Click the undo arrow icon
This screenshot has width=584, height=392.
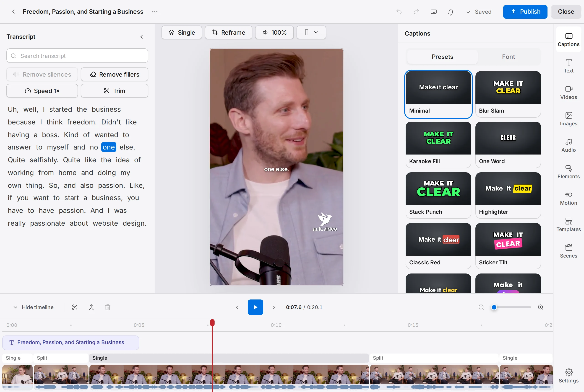(399, 12)
